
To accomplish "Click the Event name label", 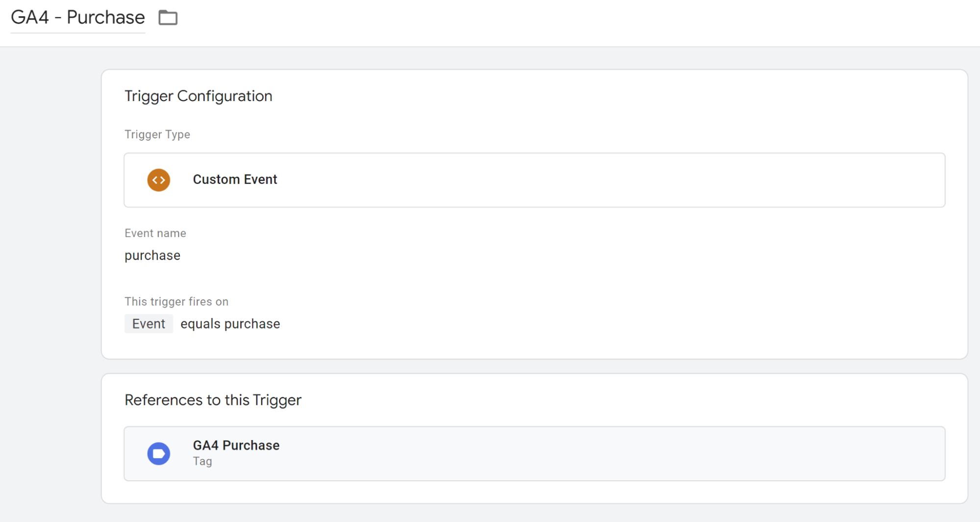I will pos(155,233).
